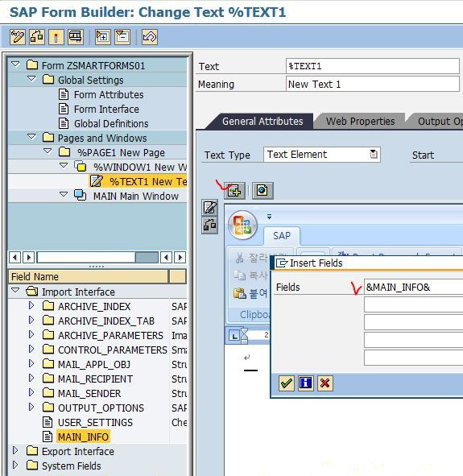Click the text editor pencil icon

tap(209, 208)
